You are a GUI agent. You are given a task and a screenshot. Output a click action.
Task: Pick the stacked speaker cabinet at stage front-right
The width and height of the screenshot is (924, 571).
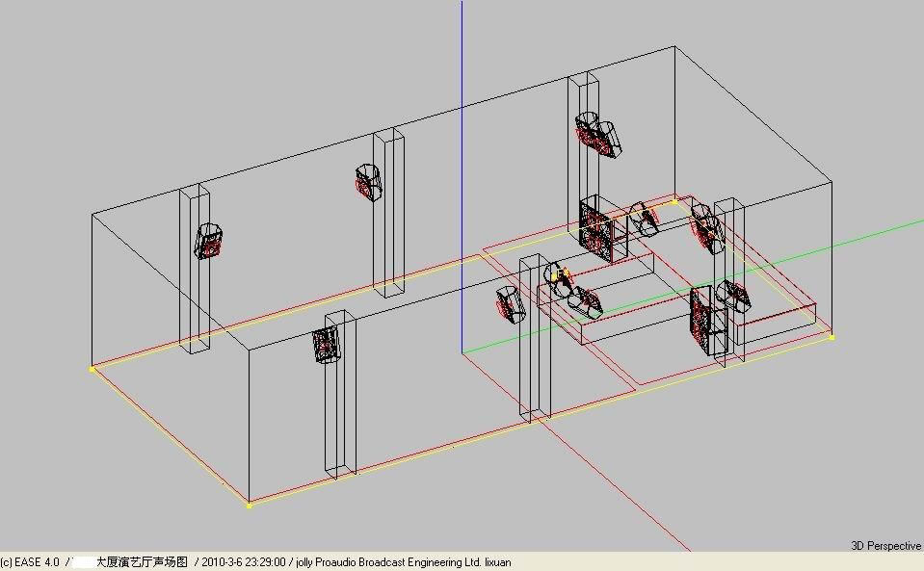(x=708, y=319)
